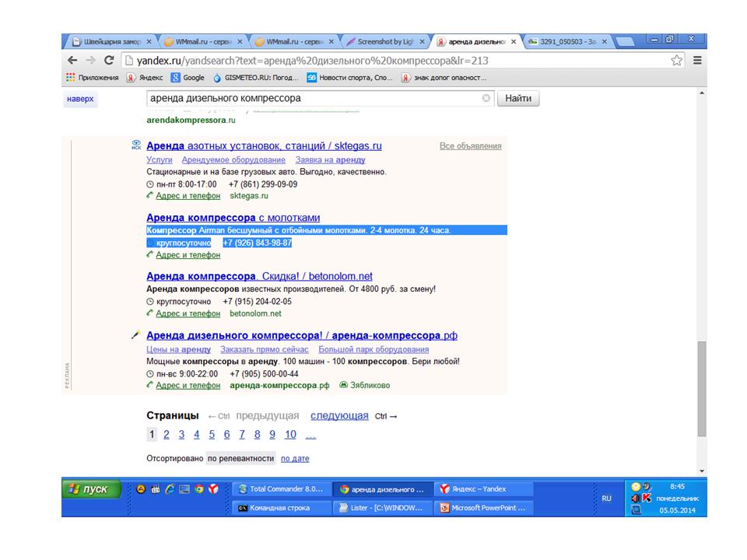Switch to the first WMmail.ru tab
The width and height of the screenshot is (747, 560).
204,42
